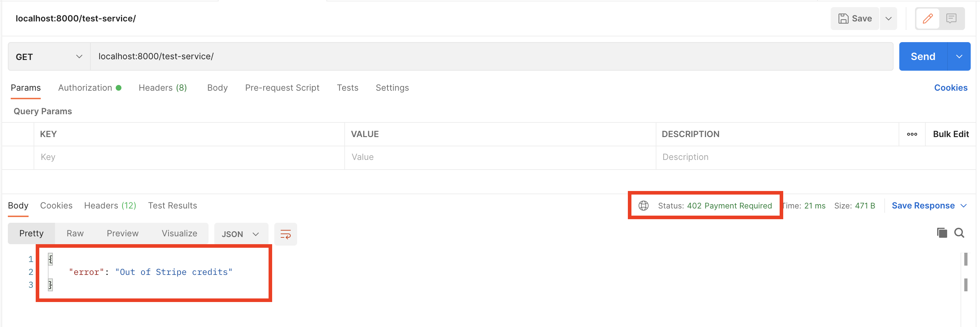Image resolution: width=980 pixels, height=327 pixels.
Task: Open the response Cookies tab
Action: pyautogui.click(x=56, y=206)
